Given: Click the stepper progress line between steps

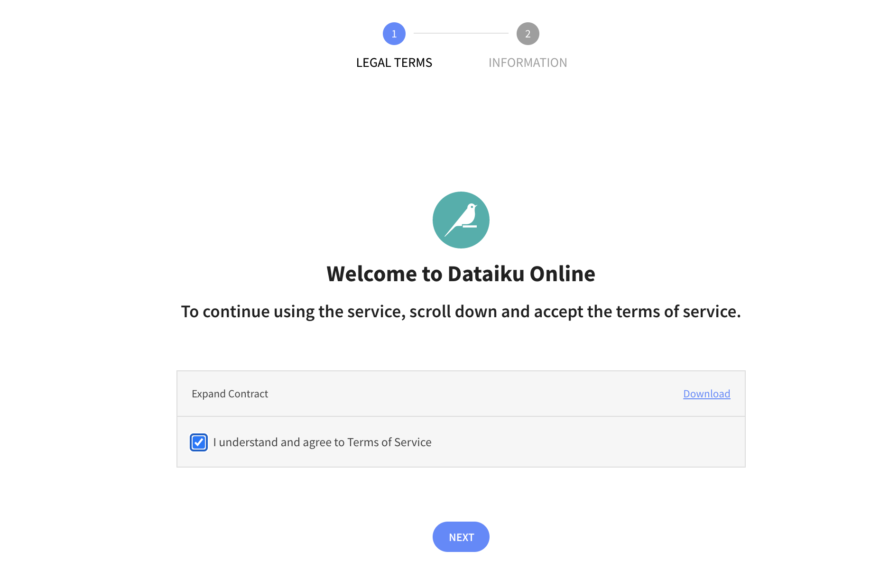Looking at the screenshot, I should click(461, 33).
